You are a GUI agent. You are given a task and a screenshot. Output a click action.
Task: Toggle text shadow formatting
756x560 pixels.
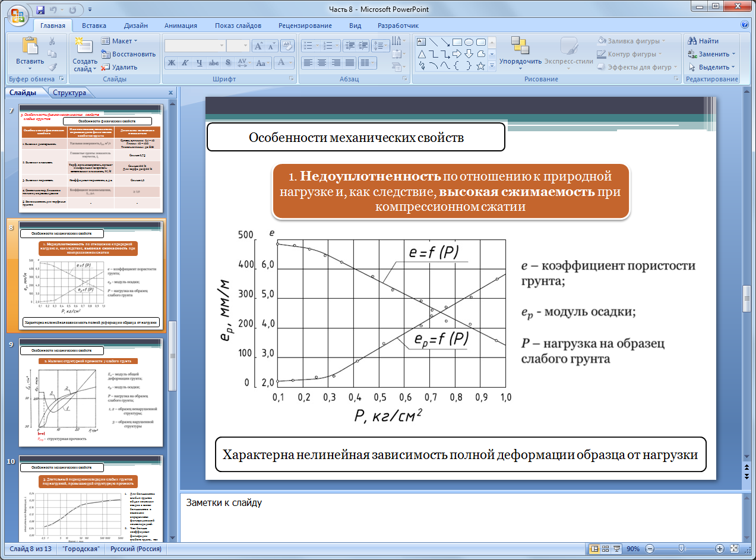pyautogui.click(x=227, y=62)
